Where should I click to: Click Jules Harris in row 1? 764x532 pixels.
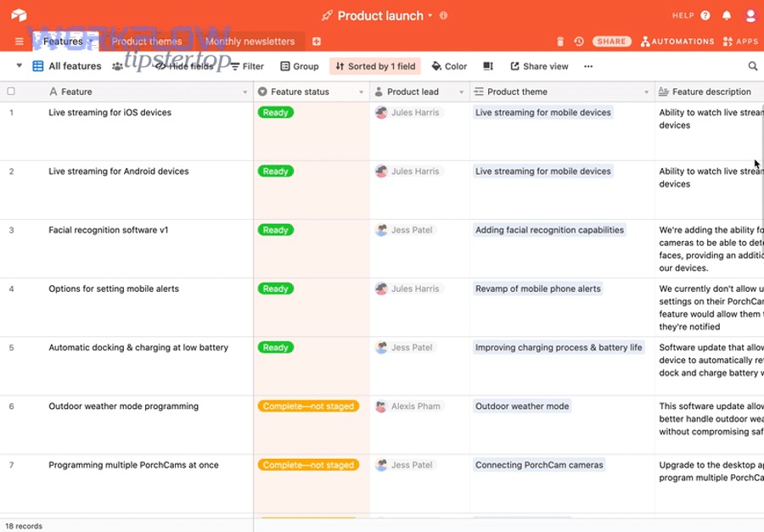coord(409,113)
